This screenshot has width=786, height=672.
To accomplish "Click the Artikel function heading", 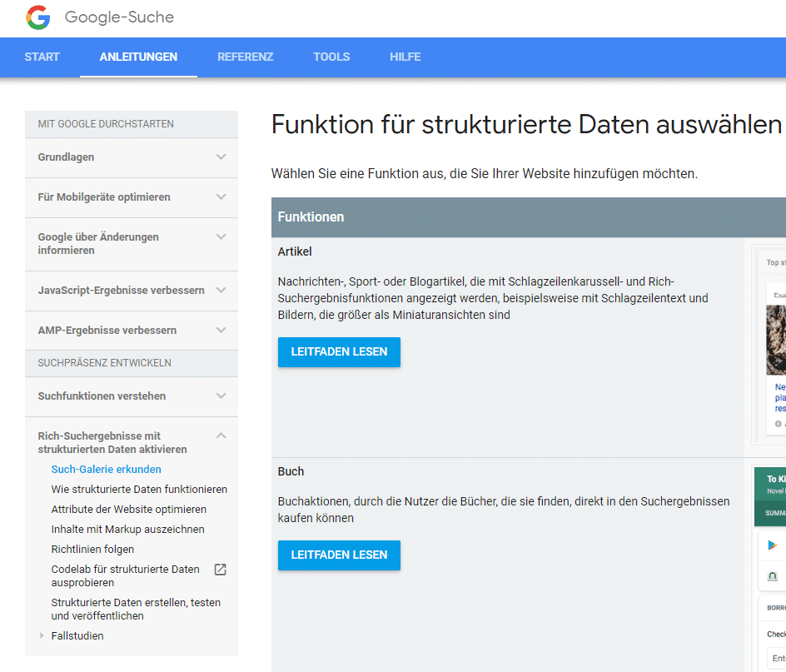I will pyautogui.click(x=295, y=251).
